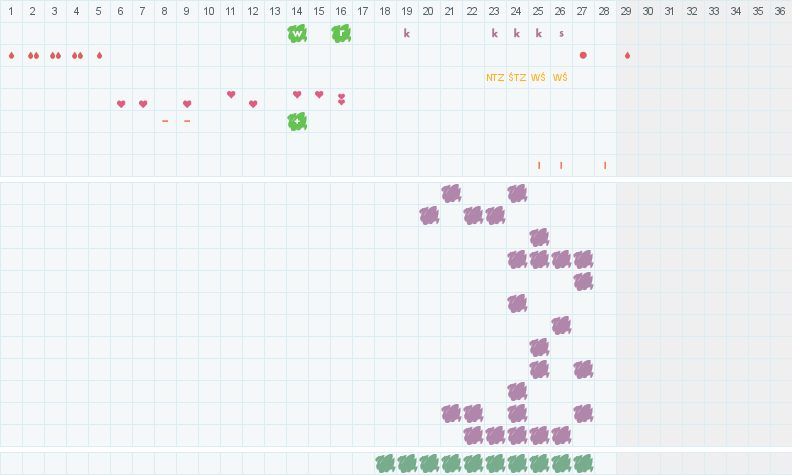The width and height of the screenshot is (792, 475).
Task: Select the pink heart on day 6
Action: (121, 104)
